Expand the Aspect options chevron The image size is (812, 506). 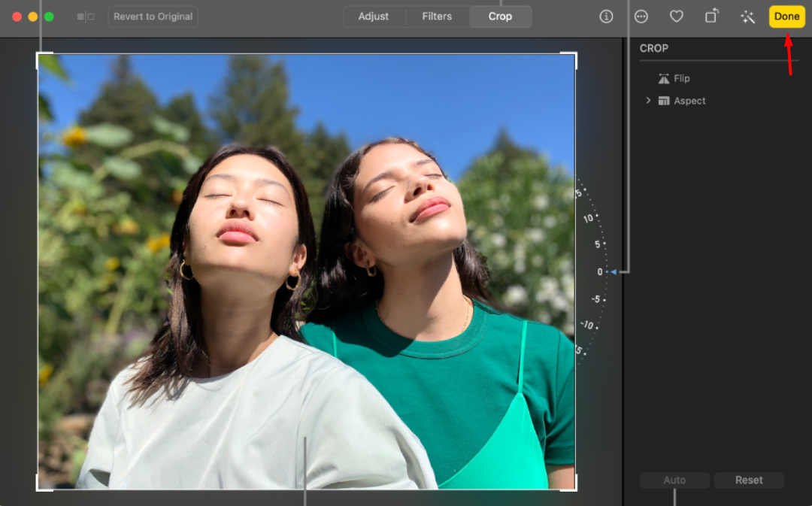coord(648,101)
